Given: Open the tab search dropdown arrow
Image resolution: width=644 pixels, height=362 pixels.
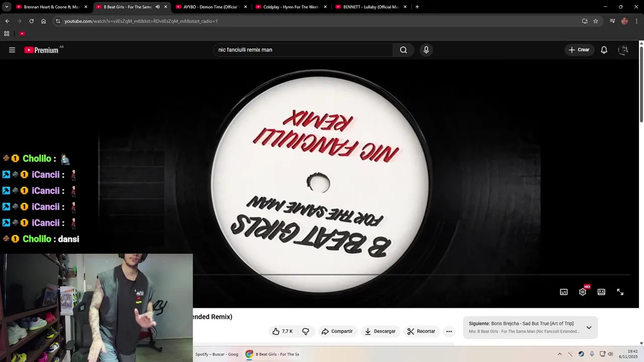Looking at the screenshot, I should (x=7, y=7).
